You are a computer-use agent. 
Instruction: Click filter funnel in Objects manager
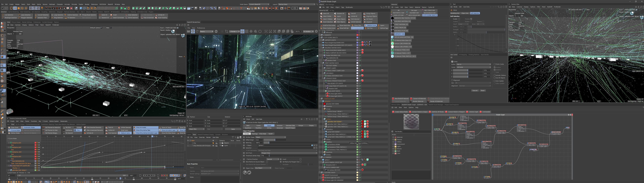click(x=386, y=7)
